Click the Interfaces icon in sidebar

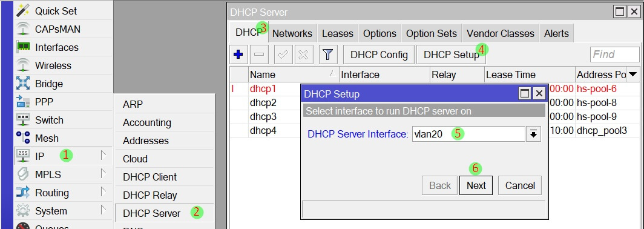coord(23,47)
